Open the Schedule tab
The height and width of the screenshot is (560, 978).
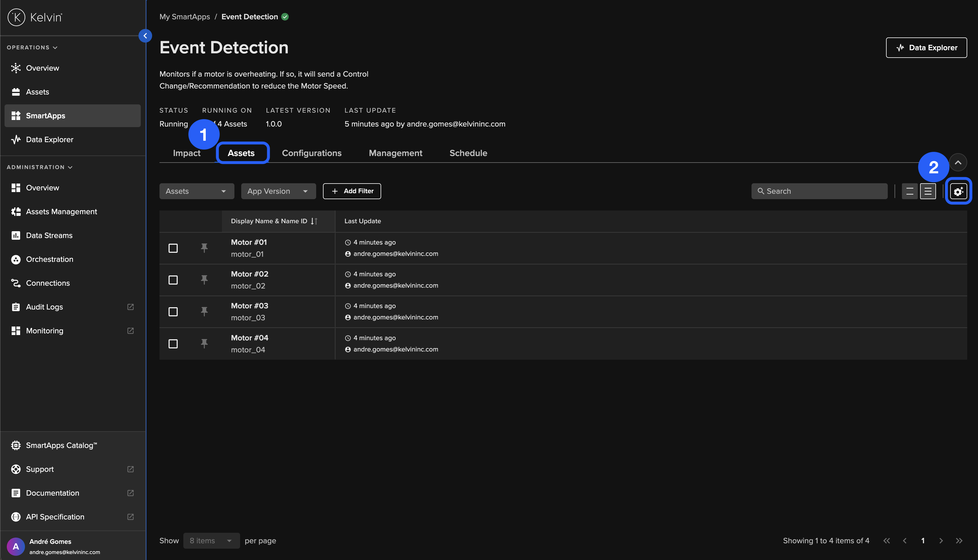point(468,153)
